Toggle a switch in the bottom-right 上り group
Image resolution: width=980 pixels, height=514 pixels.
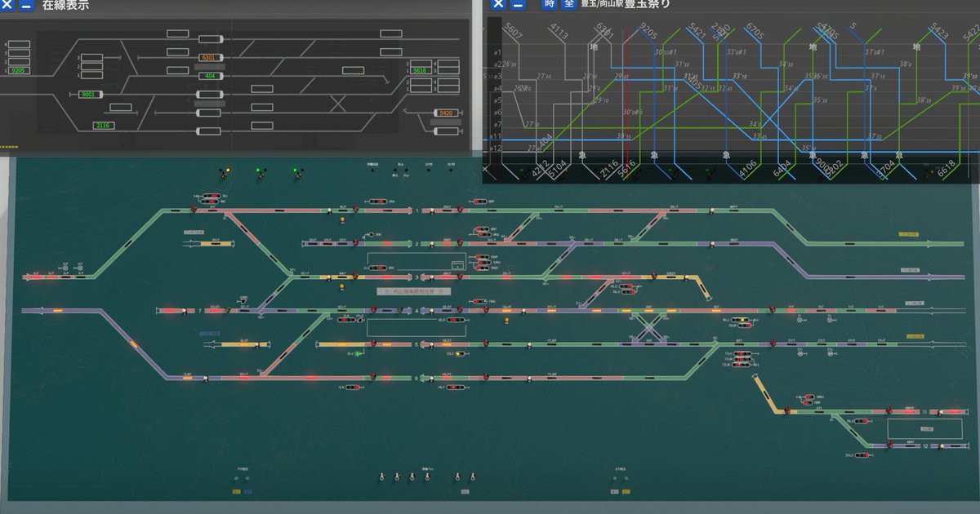point(615,478)
